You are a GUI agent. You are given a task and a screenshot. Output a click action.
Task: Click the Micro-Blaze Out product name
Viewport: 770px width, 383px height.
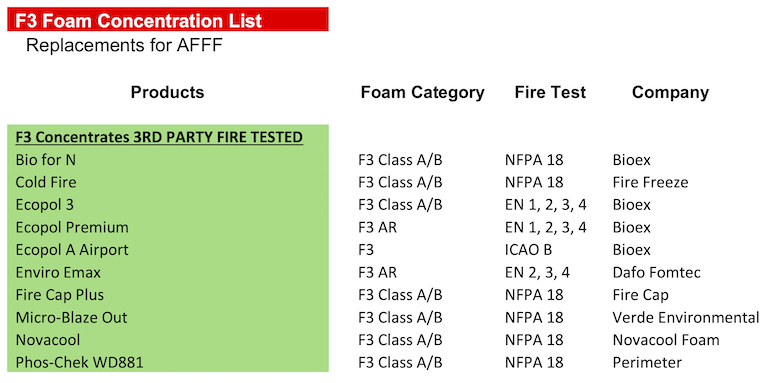pos(71,317)
